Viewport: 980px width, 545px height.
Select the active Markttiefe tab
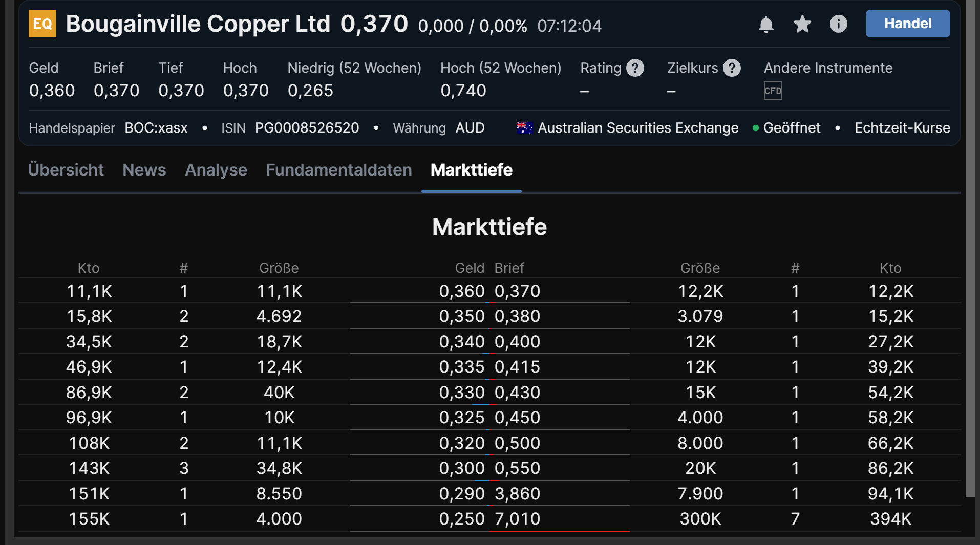471,170
